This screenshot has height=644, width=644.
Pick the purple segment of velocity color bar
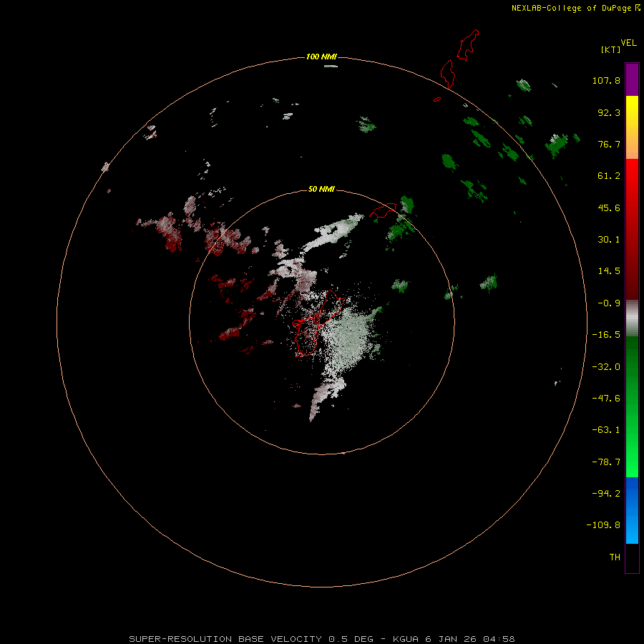[632, 79]
